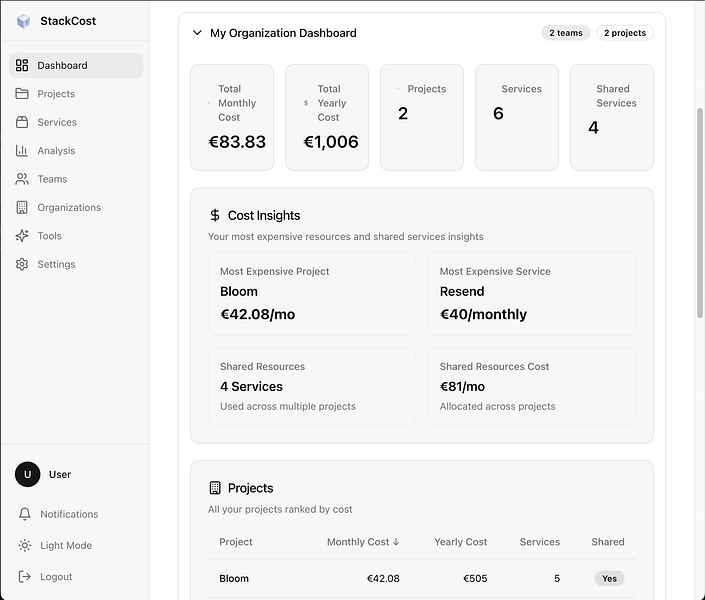
Task: Go to the Teams page
Action: coord(52,179)
